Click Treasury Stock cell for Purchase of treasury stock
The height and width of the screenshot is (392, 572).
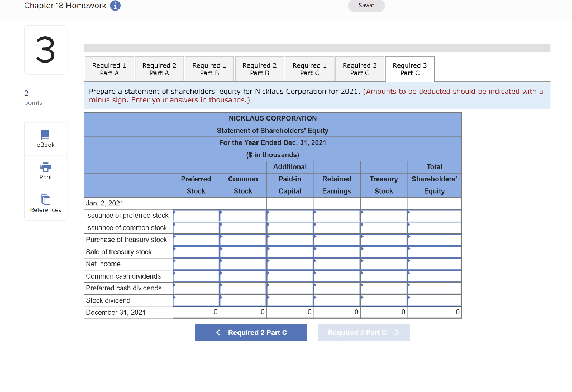coord(384,240)
